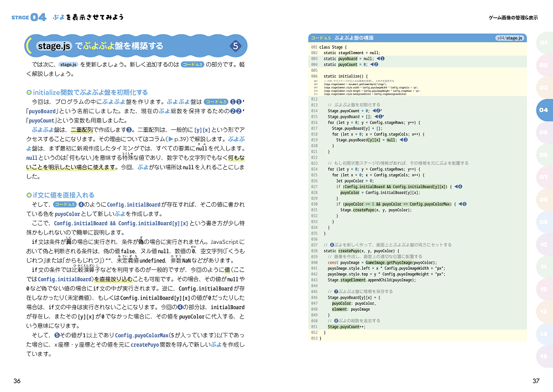Select the active chapter 04 side tab
Image resolution: width=553 pixels, height=392 pixels.
(543, 110)
